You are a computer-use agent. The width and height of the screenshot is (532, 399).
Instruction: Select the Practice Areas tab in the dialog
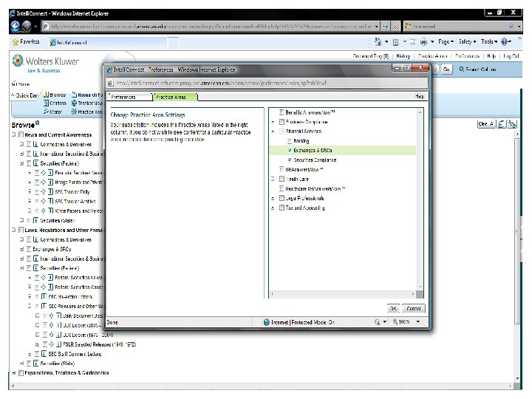175,97
